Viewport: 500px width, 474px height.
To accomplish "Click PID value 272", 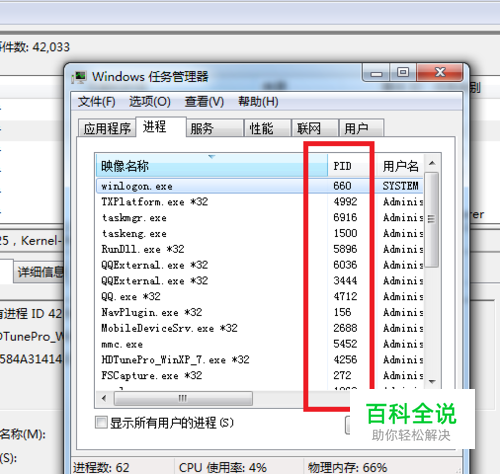I will 342,375.
